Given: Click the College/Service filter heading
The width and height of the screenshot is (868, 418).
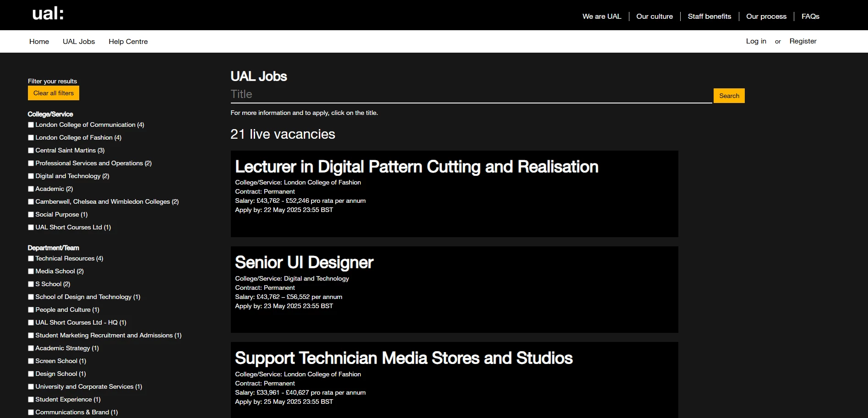Looking at the screenshot, I should click(x=50, y=114).
